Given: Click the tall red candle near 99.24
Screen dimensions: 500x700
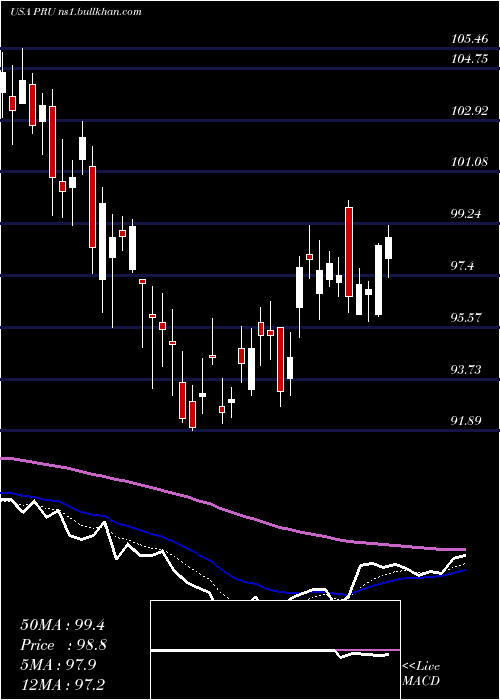Looking at the screenshot, I should pyautogui.click(x=349, y=252).
